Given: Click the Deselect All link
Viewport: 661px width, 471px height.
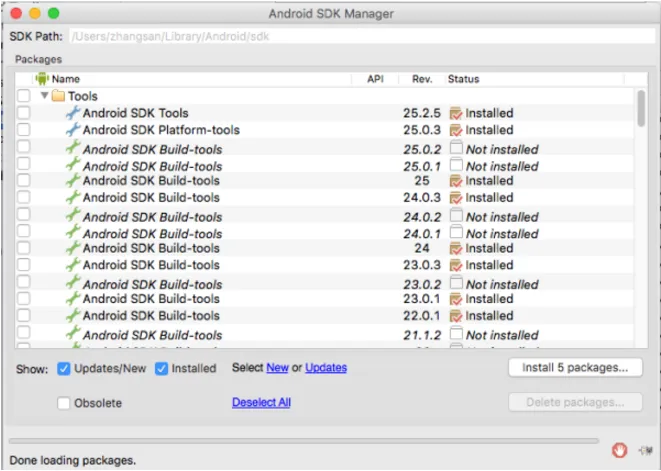Looking at the screenshot, I should click(261, 403).
